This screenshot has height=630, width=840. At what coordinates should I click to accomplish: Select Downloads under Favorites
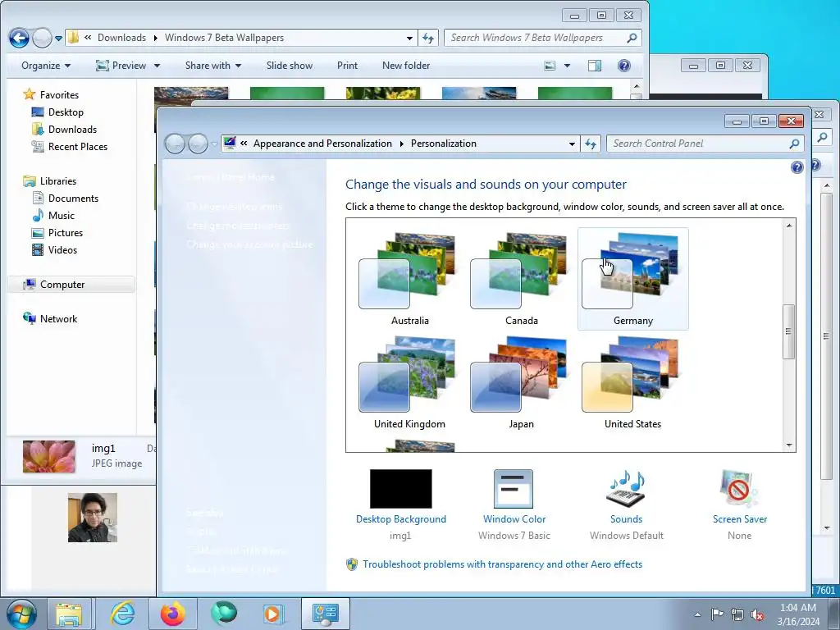tap(72, 129)
